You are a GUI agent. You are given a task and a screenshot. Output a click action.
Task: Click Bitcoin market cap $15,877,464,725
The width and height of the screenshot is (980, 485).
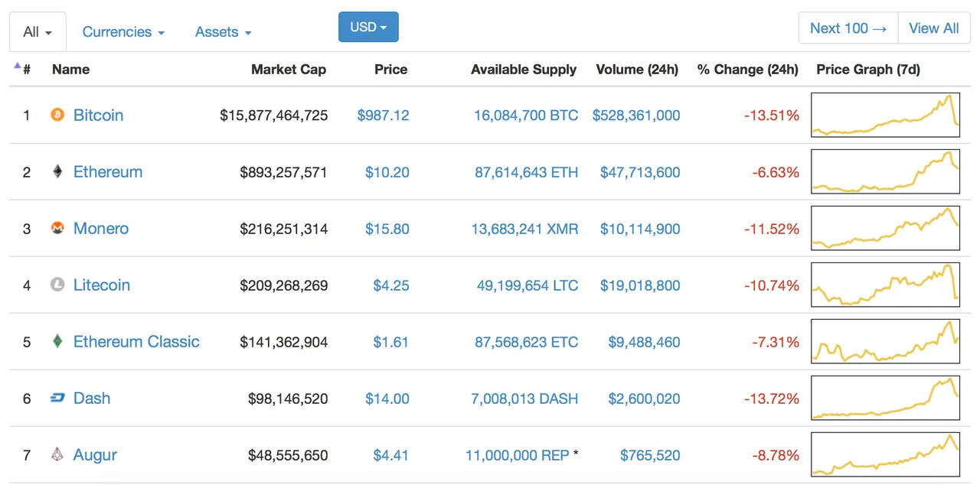pyautogui.click(x=274, y=116)
